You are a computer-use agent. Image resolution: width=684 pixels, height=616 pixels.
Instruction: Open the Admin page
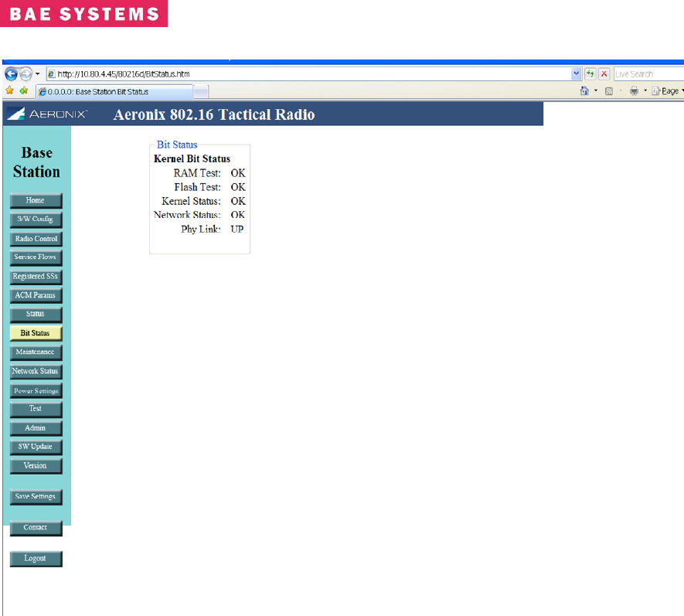[36, 428]
